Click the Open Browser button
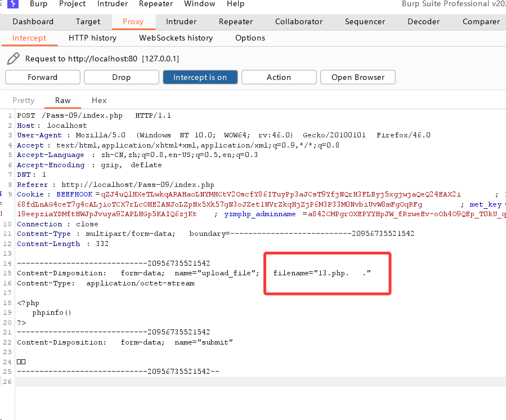 click(x=358, y=77)
